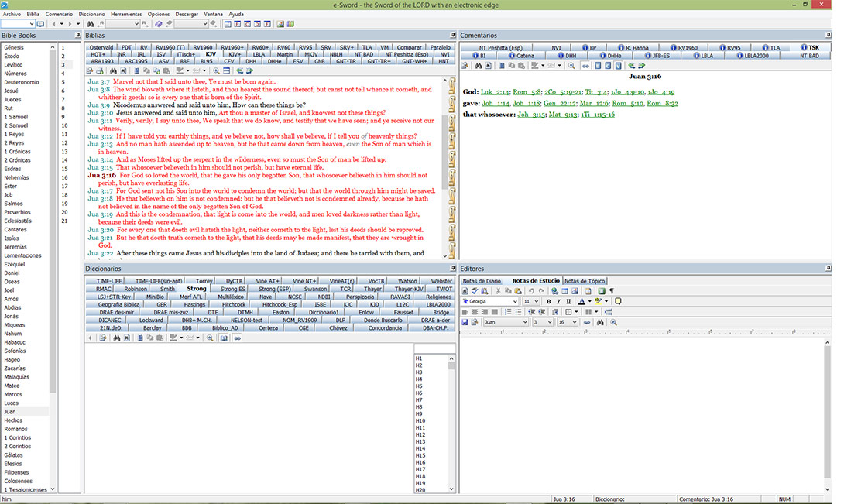844x504 pixels.
Task: Open the Rom 5:8 cross-reference link
Action: (527, 92)
